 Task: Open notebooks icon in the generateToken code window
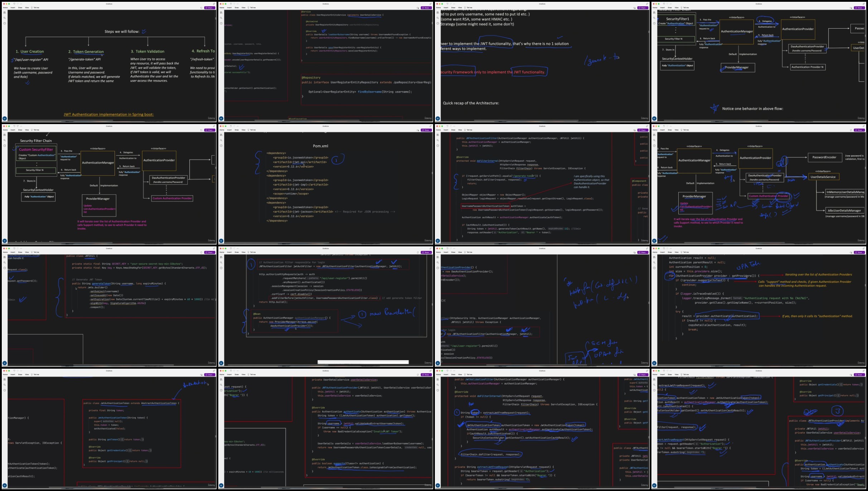(5, 257)
